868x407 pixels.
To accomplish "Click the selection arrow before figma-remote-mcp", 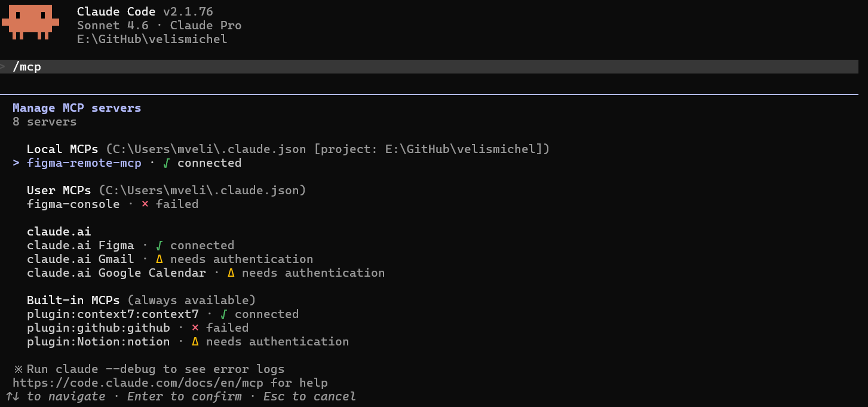I will point(17,163).
